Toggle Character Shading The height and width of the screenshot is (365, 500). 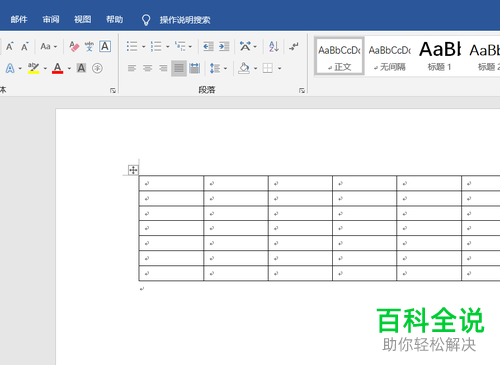pyautogui.click(x=81, y=68)
